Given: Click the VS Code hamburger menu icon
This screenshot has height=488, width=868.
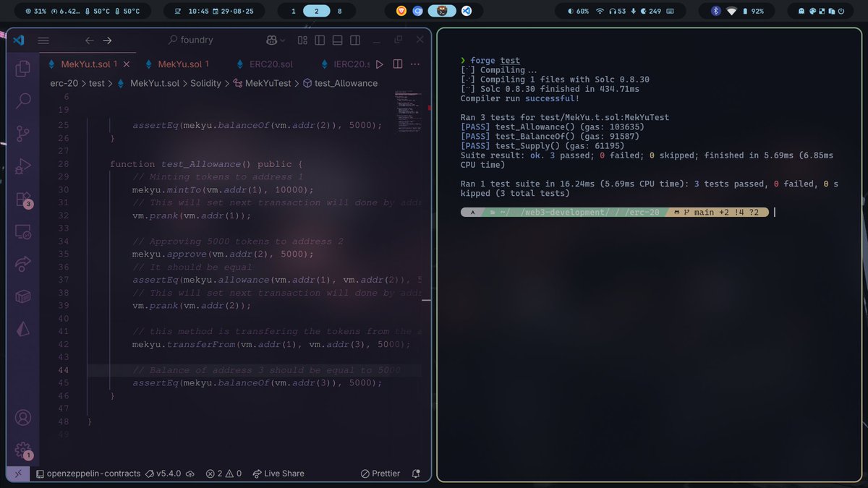Looking at the screenshot, I should [43, 40].
